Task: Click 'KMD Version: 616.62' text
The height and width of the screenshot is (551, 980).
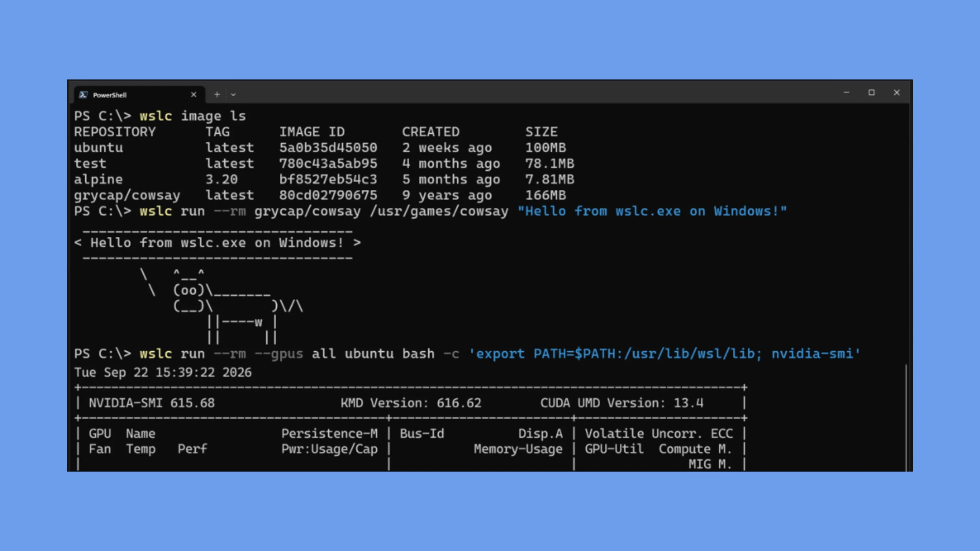Action: (x=411, y=403)
